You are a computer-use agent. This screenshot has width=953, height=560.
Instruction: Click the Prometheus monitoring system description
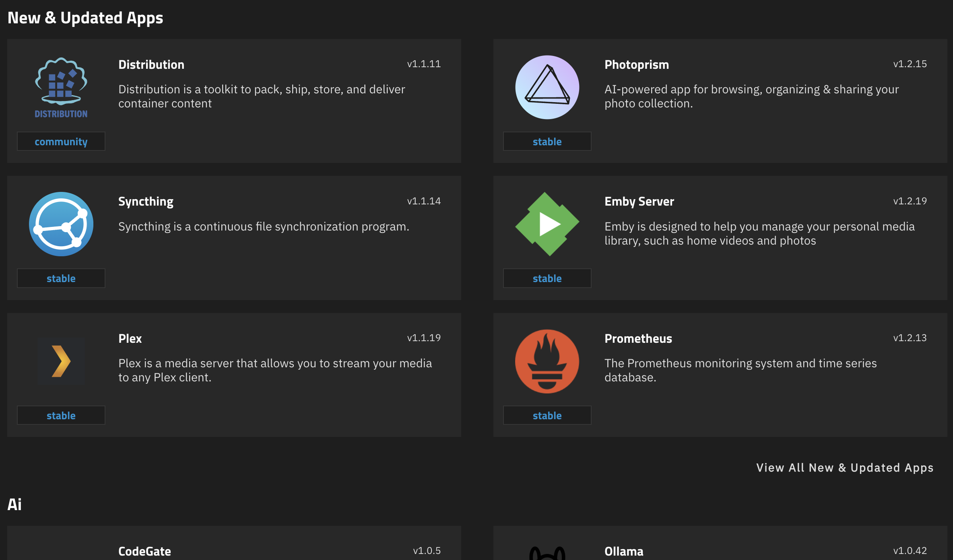[x=741, y=371]
